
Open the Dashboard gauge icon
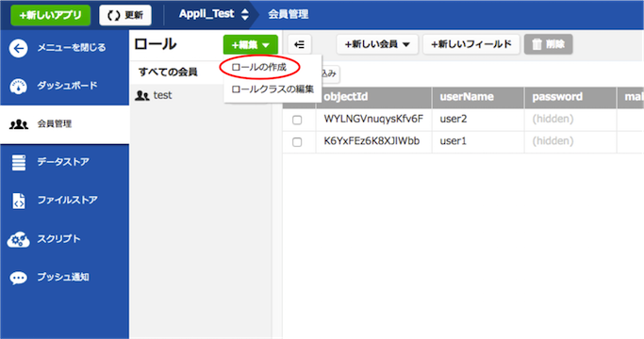coord(19,87)
